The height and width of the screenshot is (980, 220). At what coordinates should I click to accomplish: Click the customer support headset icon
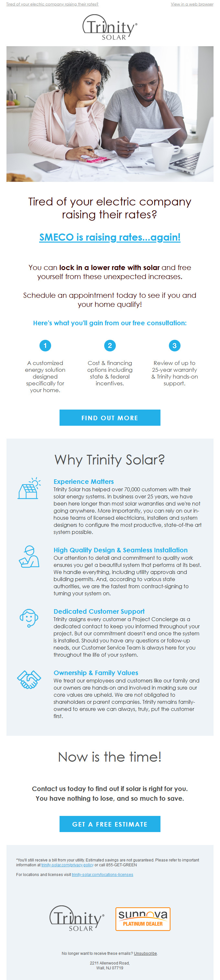tap(29, 618)
